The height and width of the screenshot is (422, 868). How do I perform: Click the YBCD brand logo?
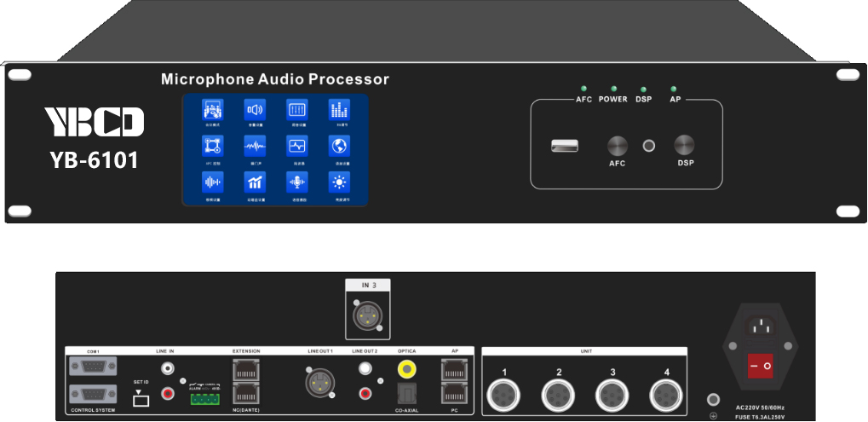94,122
